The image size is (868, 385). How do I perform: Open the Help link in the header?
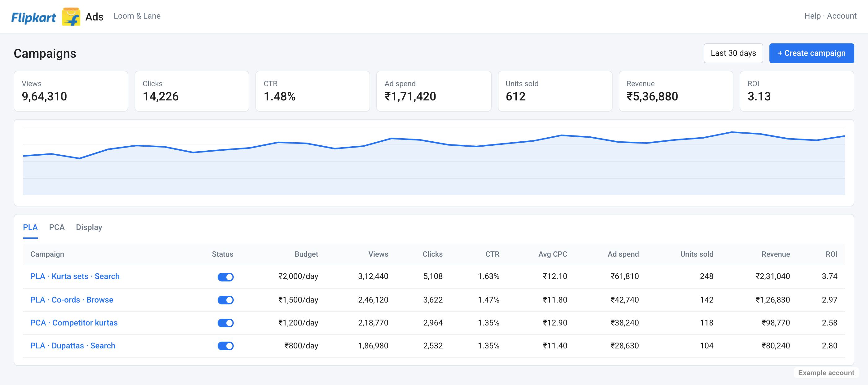(x=812, y=16)
